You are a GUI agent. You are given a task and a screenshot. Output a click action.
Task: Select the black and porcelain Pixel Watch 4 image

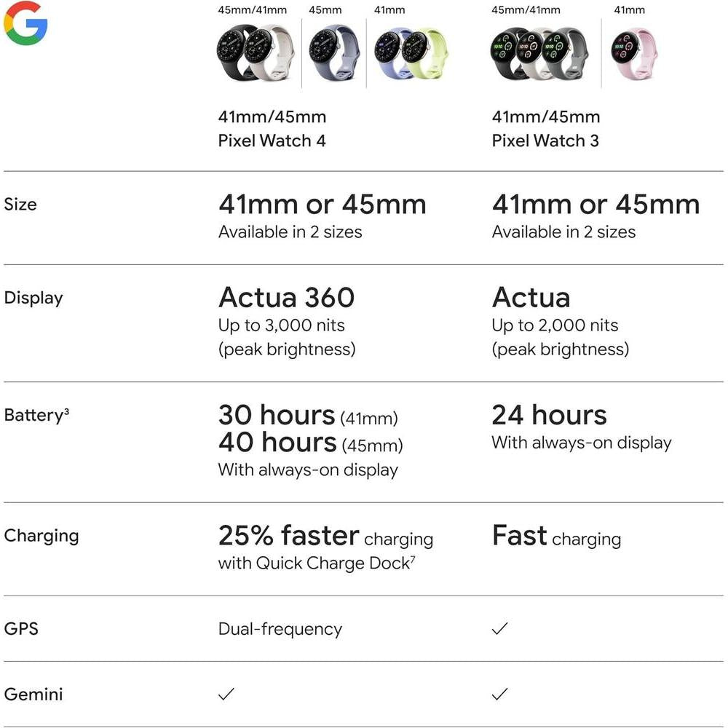click(x=256, y=52)
